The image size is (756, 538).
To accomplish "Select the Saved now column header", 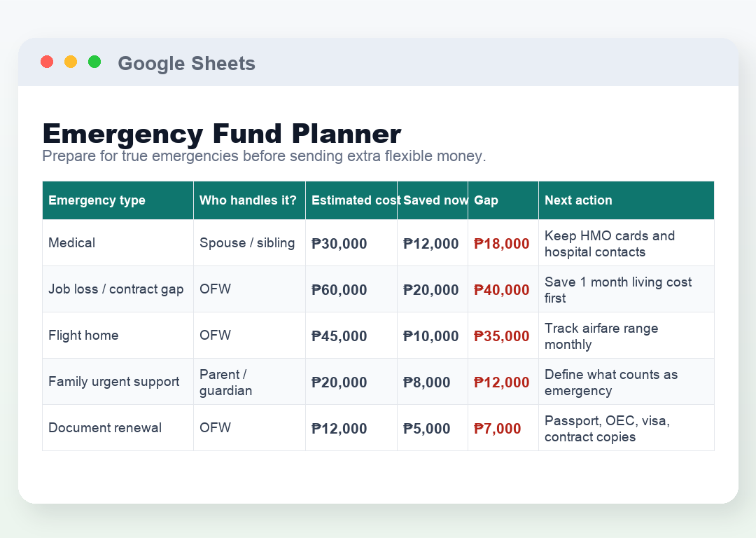I will [433, 200].
